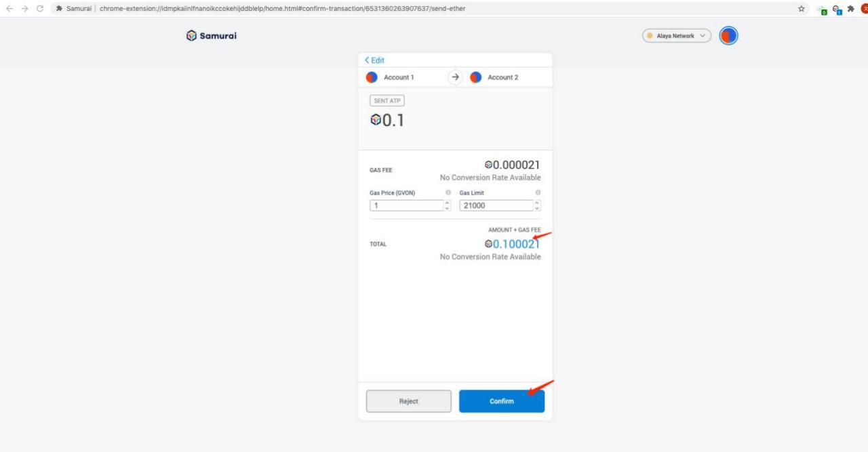Click browser reload button
Image resolution: width=868 pixels, height=452 pixels.
tap(40, 8)
